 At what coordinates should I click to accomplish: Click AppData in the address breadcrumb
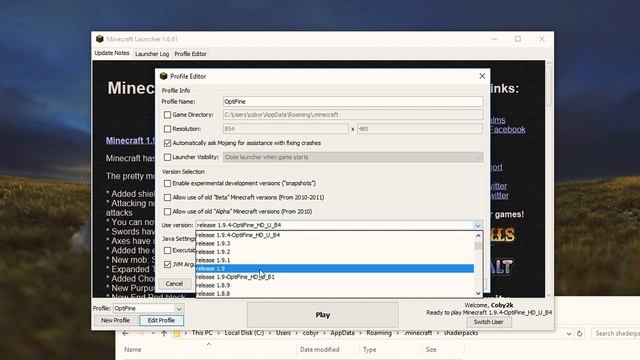pos(342,333)
